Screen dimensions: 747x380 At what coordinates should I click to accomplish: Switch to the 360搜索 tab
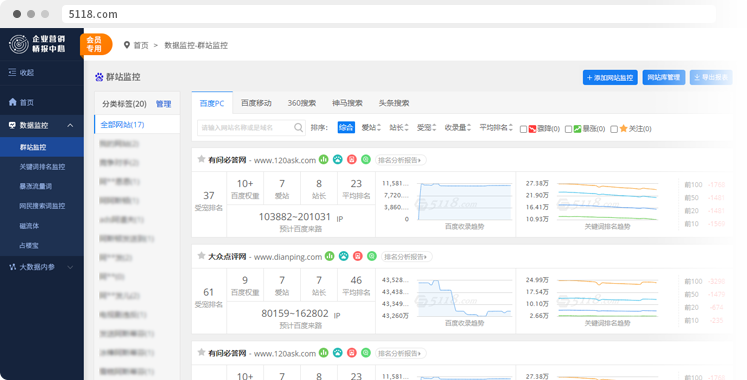302,103
